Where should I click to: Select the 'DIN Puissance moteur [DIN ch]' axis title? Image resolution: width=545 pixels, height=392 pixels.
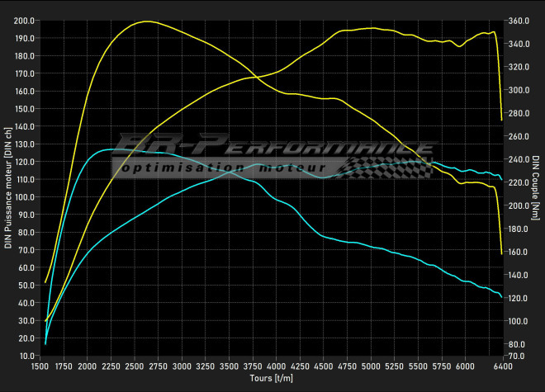[9, 187]
